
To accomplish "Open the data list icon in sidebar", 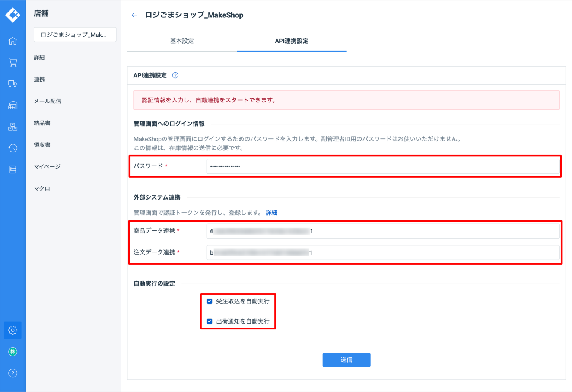I will [13, 169].
